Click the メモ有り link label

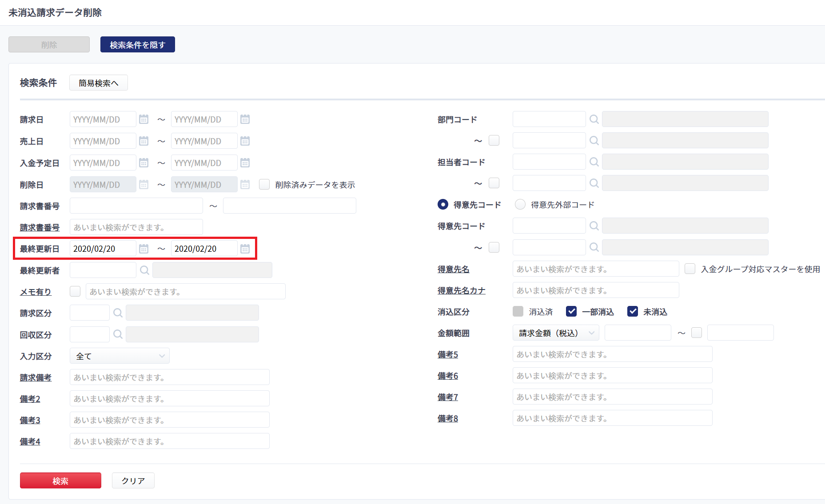36,292
